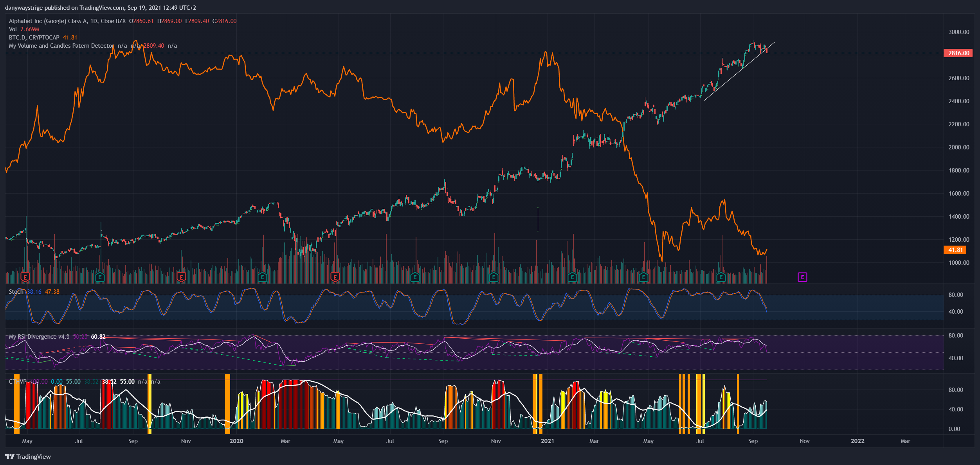Screen dimensions: 980x465
Task: Click the Stoch indicator legend label
Action: (x=16, y=292)
